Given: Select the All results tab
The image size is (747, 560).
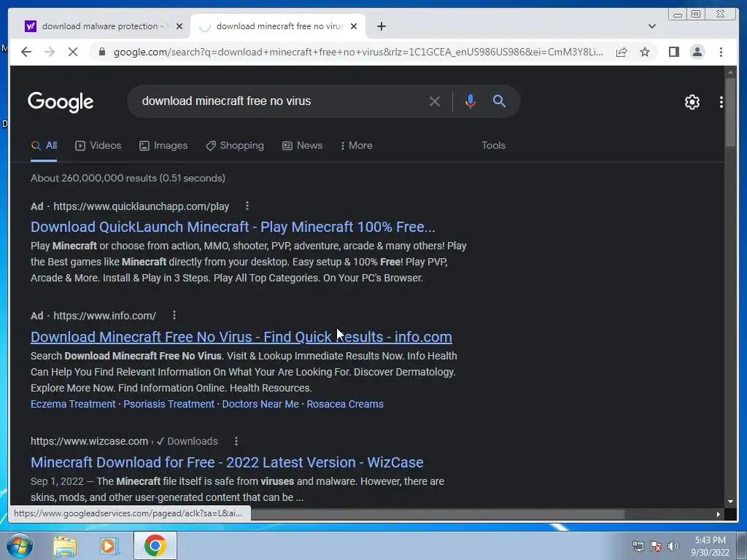Looking at the screenshot, I should click(x=44, y=146).
